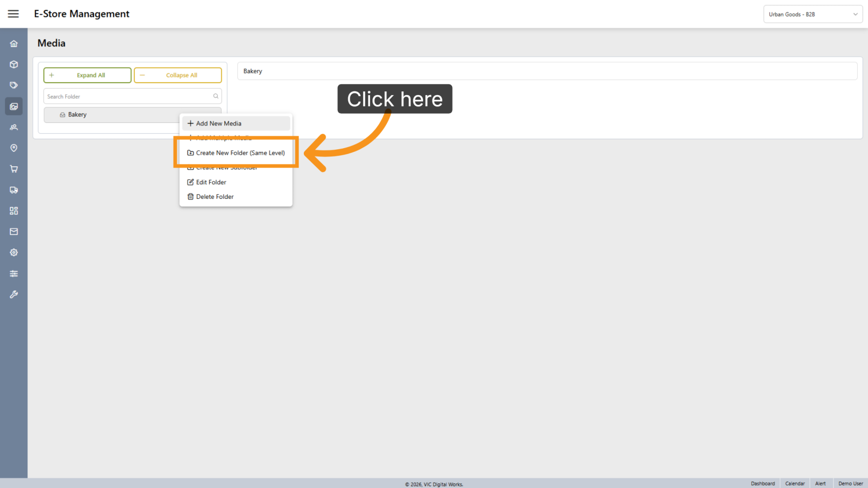Click the Media page heading

click(52, 43)
